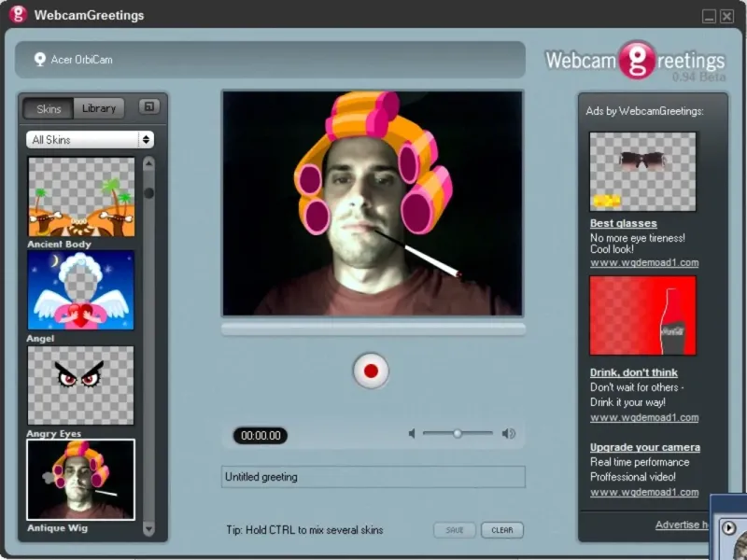Image resolution: width=747 pixels, height=560 pixels.
Task: Mute volume with the small speaker icon
Action: click(x=412, y=434)
